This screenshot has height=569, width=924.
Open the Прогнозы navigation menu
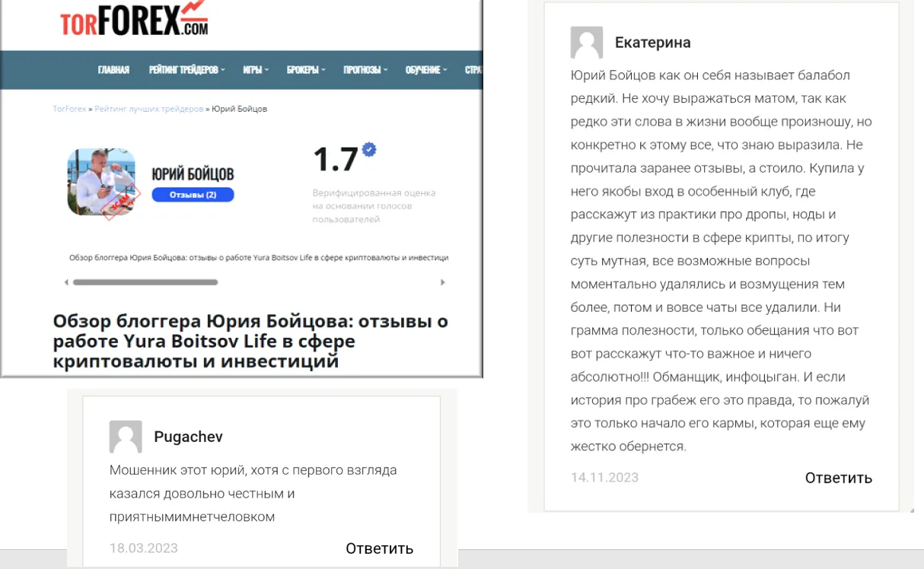tap(365, 70)
